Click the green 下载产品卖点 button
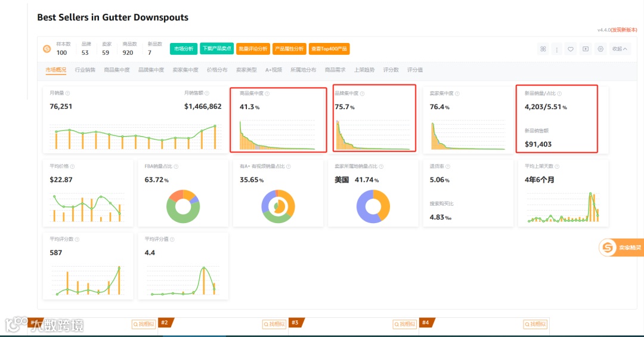The image size is (644, 337). pos(217,48)
